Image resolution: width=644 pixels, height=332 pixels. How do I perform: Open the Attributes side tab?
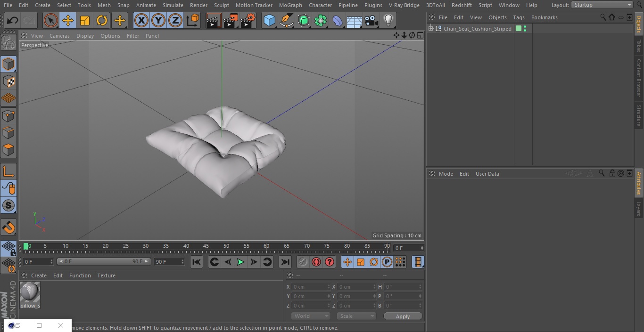click(639, 183)
